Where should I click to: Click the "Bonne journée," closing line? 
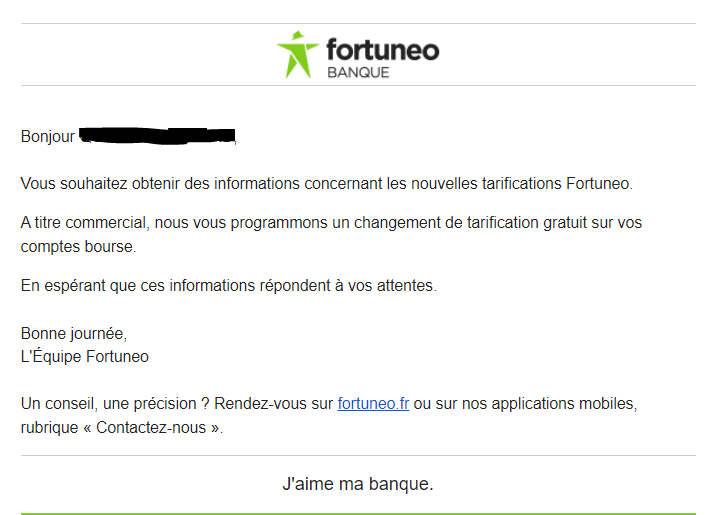[74, 333]
